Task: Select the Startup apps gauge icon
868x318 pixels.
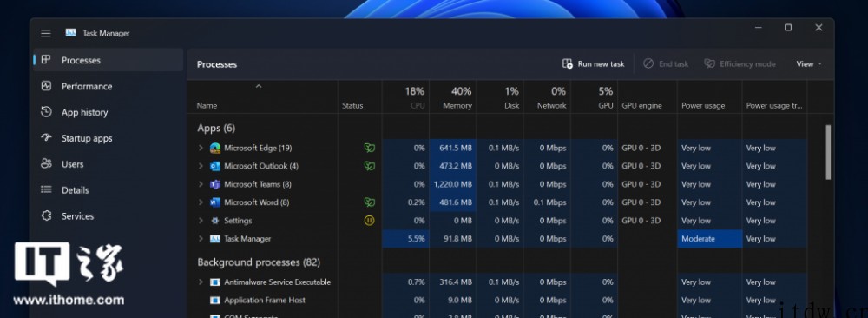Action: (x=47, y=138)
